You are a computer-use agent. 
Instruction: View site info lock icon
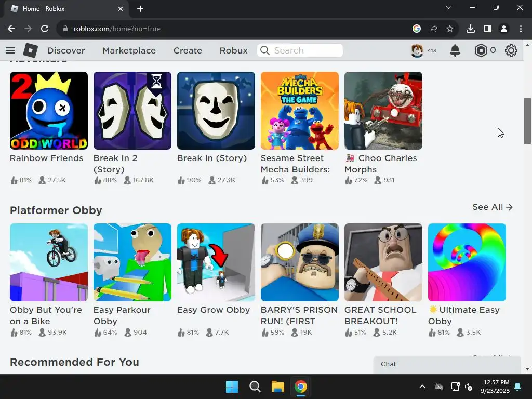pyautogui.click(x=65, y=29)
